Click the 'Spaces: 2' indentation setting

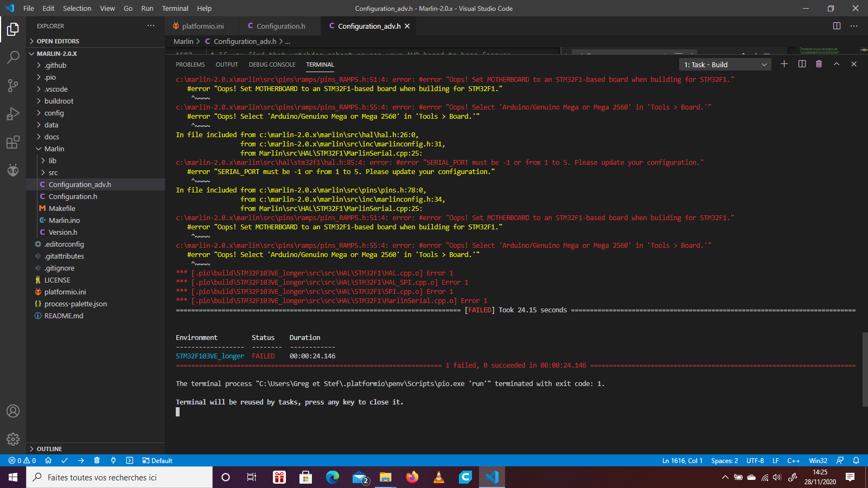[724, 460]
